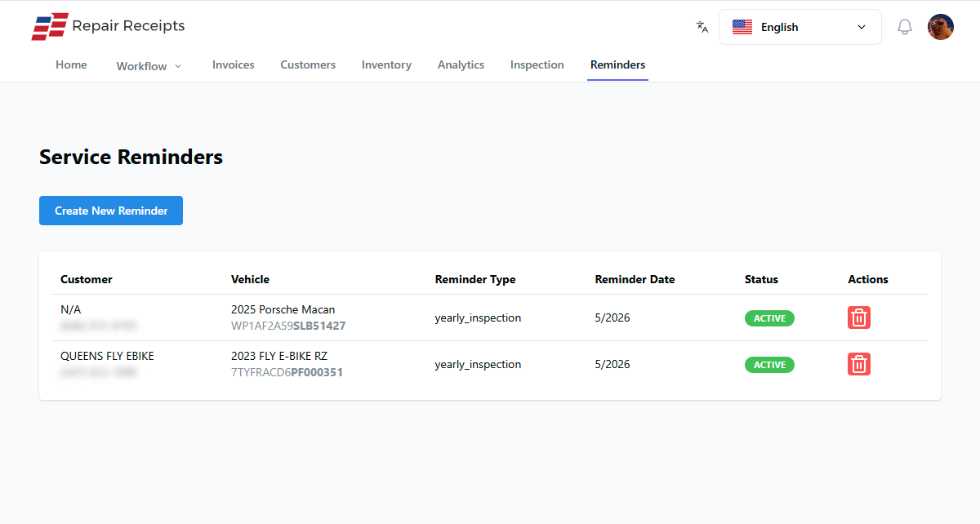Click 5/2026 date in FLY E-BIKE row
980x524 pixels.
[x=612, y=364]
